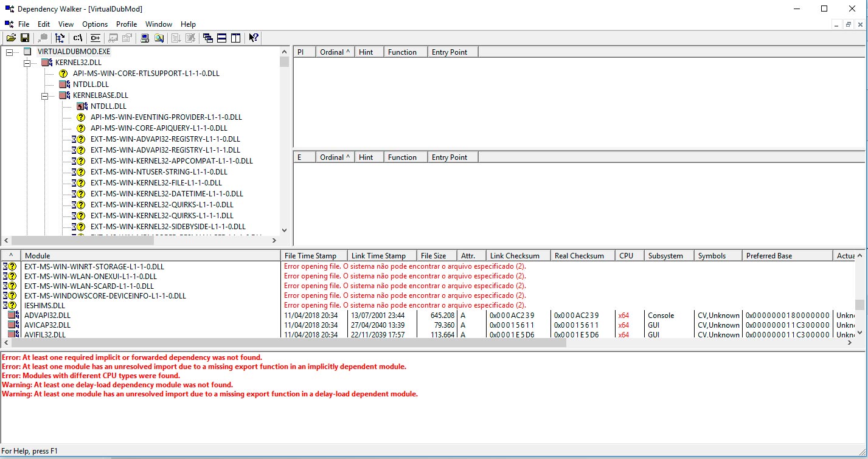868x459 pixels.
Task: Select EXT-MS-WINDOWSCORE-DEVICEINFO-L1-1-0.DLL module row
Action: [105, 295]
